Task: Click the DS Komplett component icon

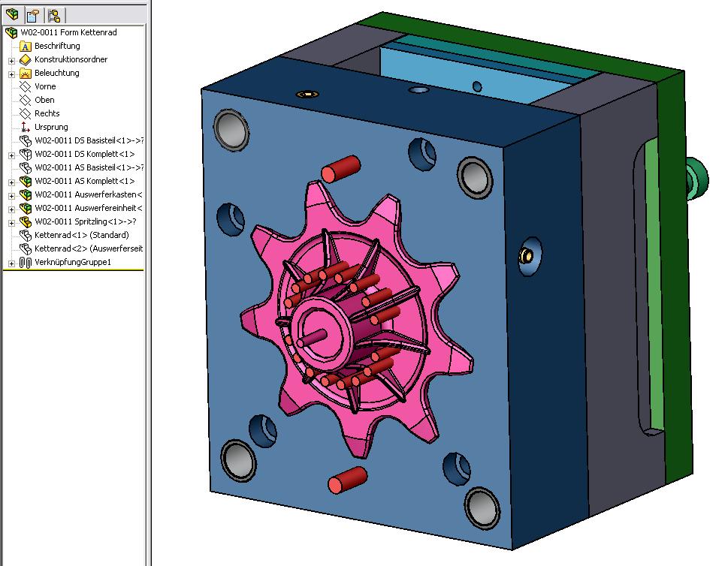Action: [x=26, y=154]
